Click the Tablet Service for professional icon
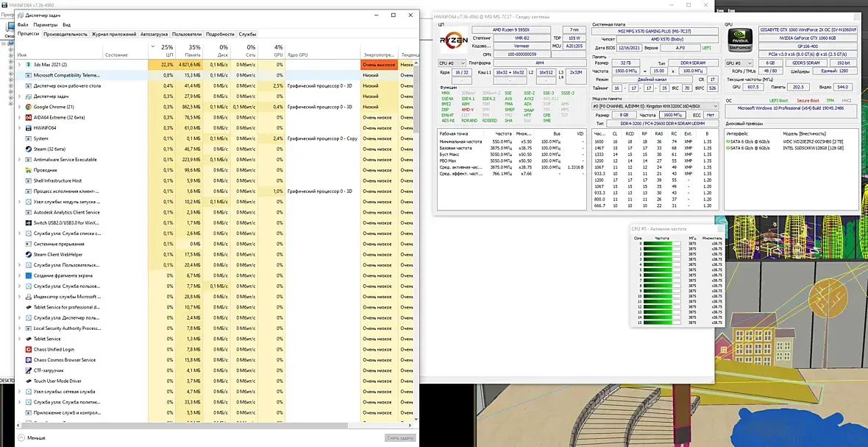The image size is (868, 447). click(x=29, y=307)
